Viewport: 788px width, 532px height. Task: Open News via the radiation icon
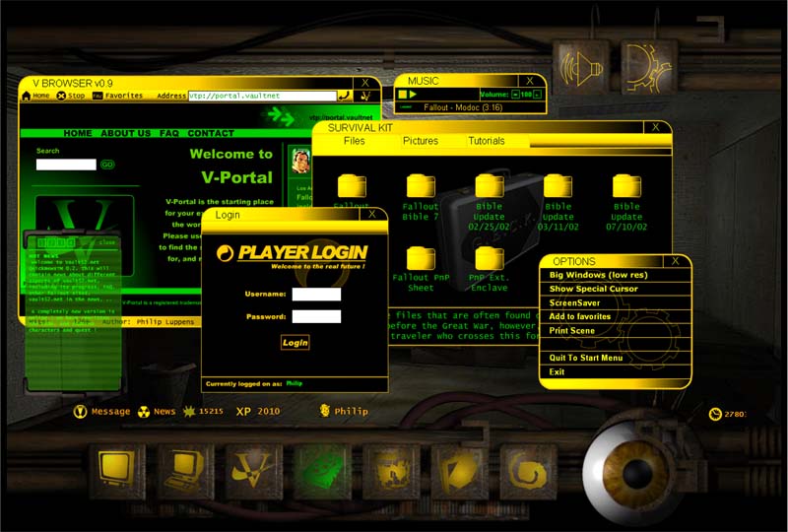[x=144, y=412]
